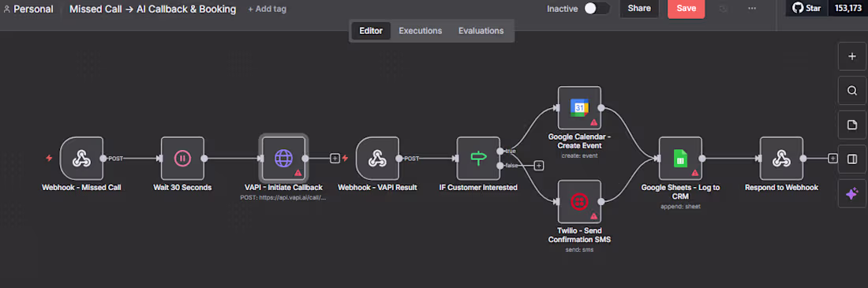Open the Respond to Webhook node

(x=781, y=159)
